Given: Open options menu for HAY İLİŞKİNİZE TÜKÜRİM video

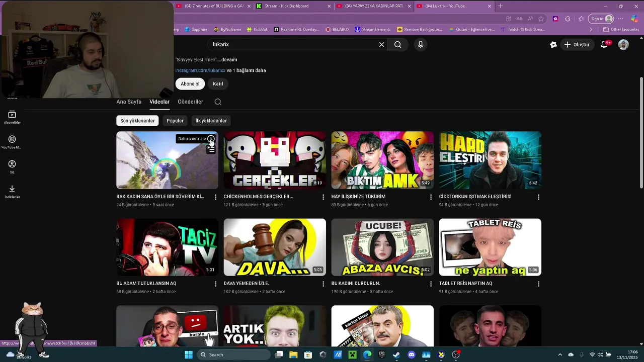Looking at the screenshot, I should coord(431,197).
